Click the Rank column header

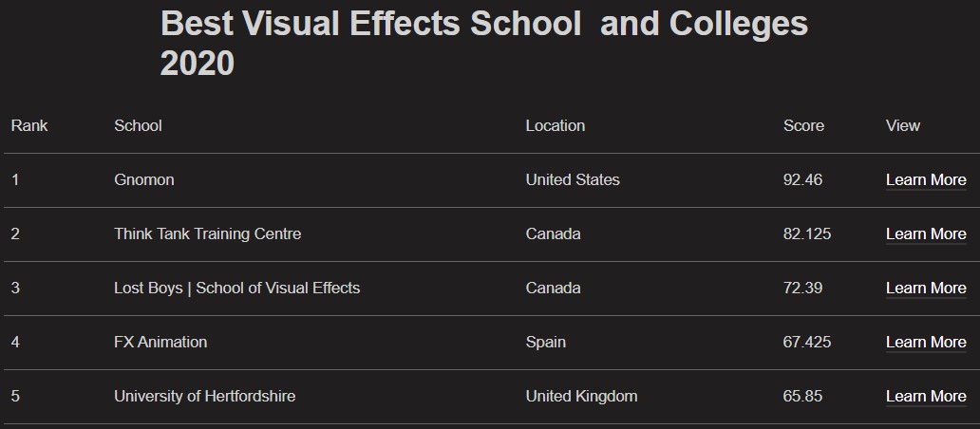pyautogui.click(x=29, y=125)
